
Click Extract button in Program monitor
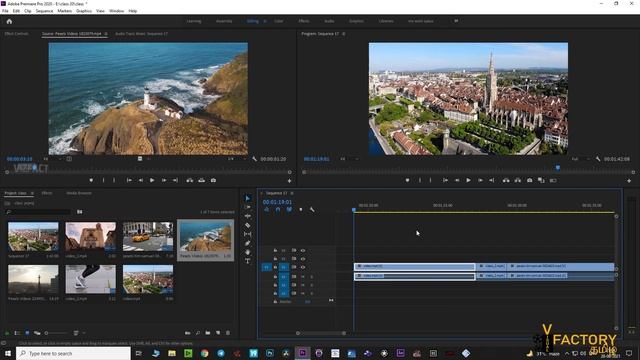518,180
